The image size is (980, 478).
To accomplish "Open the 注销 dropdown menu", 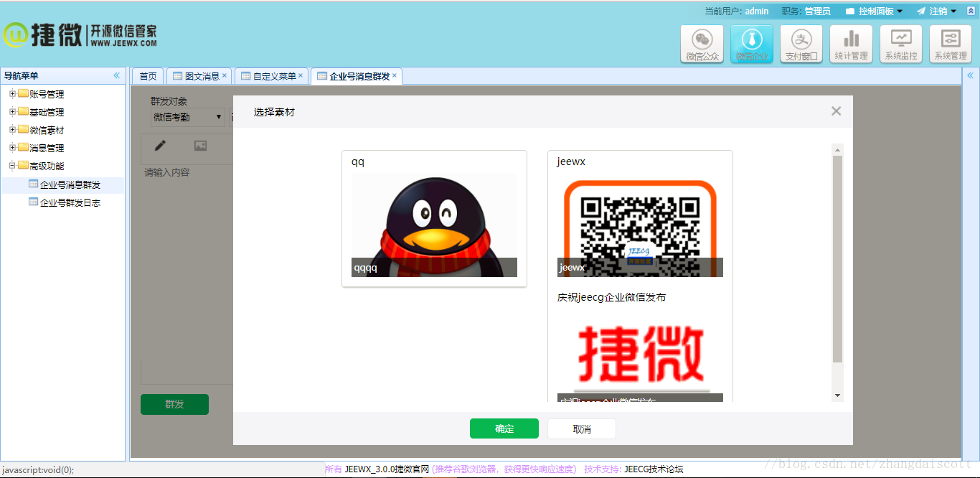I will pyautogui.click(x=936, y=11).
